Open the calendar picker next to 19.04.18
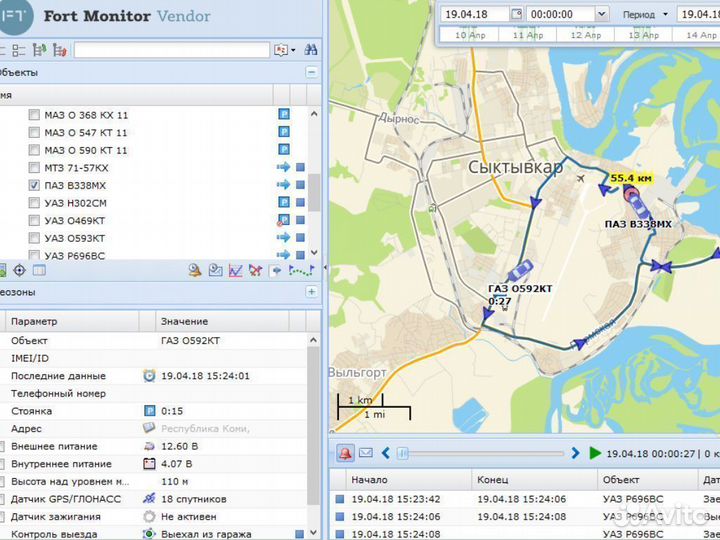The image size is (720, 540). tap(515, 14)
